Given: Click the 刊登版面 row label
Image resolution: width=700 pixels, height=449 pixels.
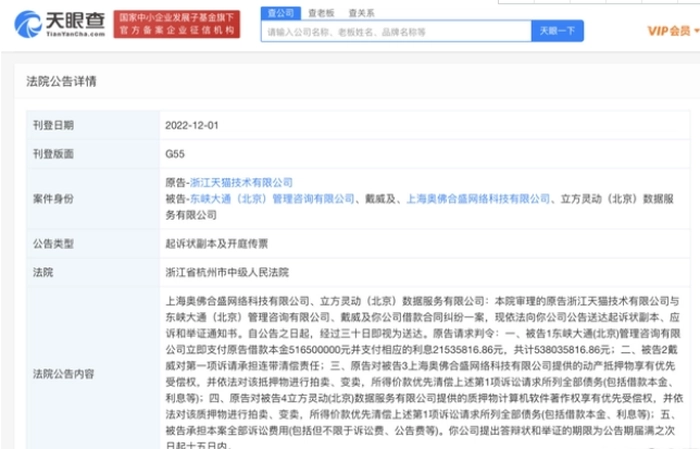Looking at the screenshot, I should click(53, 154).
